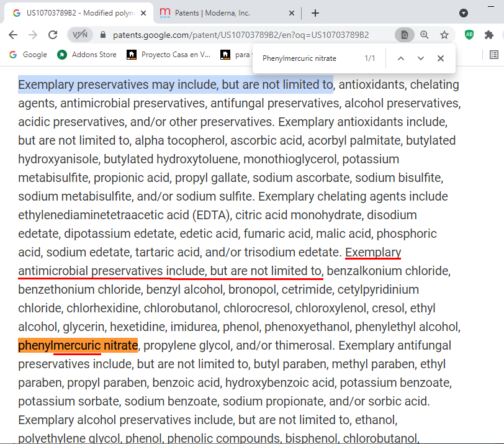Open the Proyecto Casa en V... bookmark
The image size is (504, 444).
point(169,55)
